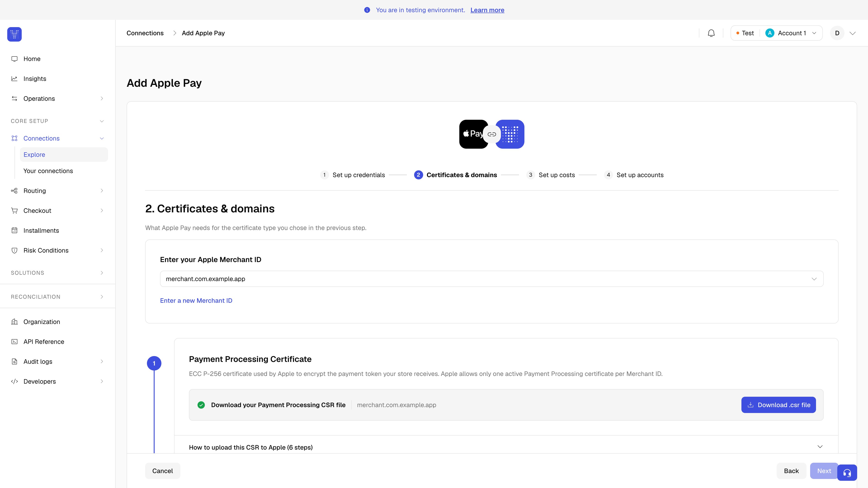Click the link chain icon between logos
The width and height of the screenshot is (868, 488).
pos(492,134)
